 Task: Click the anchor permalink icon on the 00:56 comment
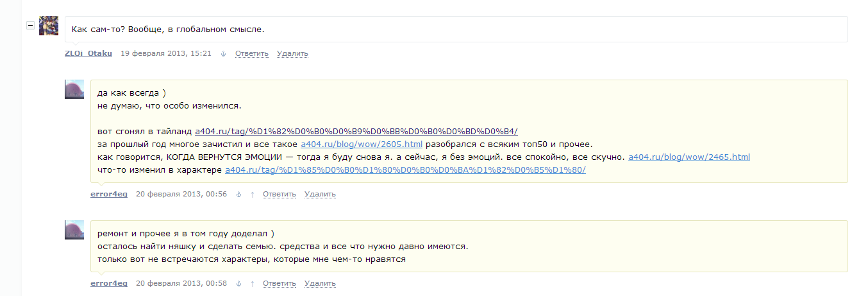click(x=238, y=194)
